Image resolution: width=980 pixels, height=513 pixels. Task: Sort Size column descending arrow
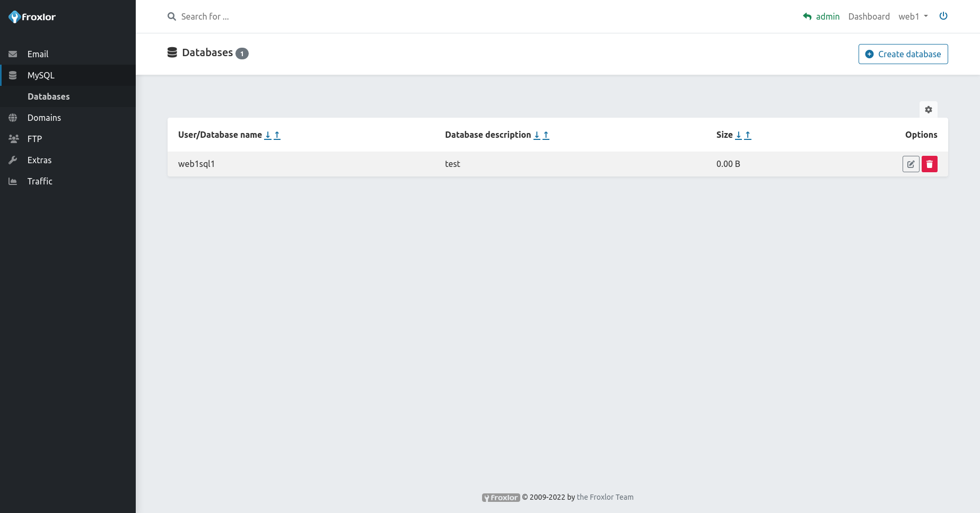pos(738,135)
